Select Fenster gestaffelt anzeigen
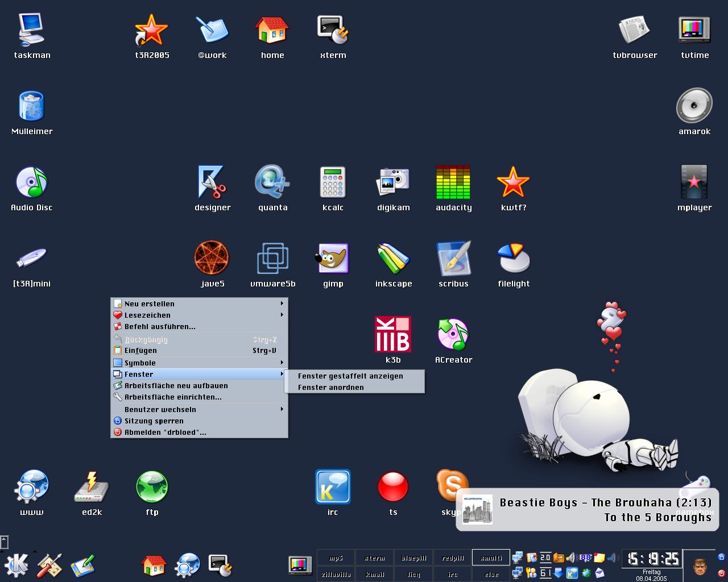The width and height of the screenshot is (728, 582). 350,376
